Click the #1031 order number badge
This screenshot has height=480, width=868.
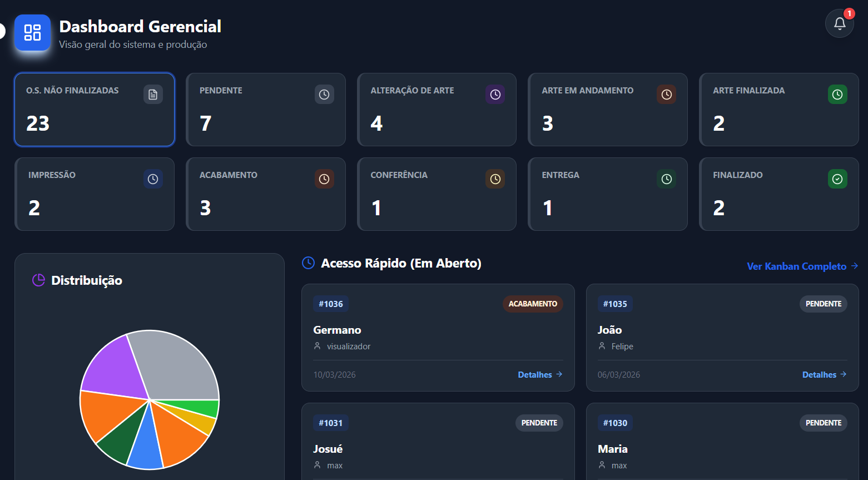[330, 423]
